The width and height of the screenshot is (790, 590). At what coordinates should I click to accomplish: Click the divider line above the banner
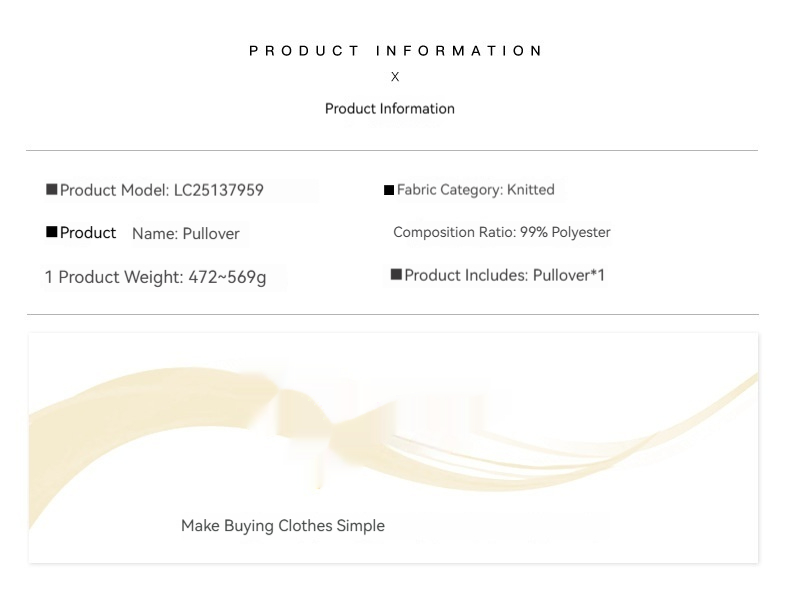tap(393, 314)
